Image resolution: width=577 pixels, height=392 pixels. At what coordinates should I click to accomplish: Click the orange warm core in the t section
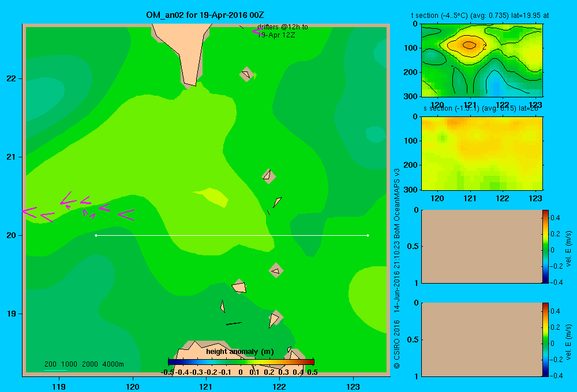point(469,45)
